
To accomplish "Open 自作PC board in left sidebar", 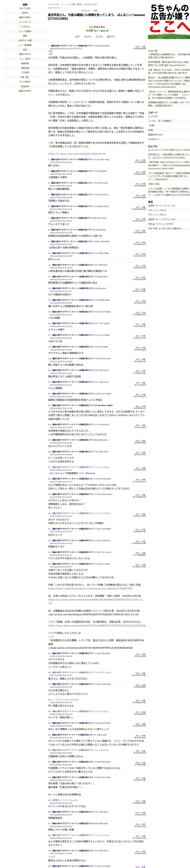I will 25,13.
